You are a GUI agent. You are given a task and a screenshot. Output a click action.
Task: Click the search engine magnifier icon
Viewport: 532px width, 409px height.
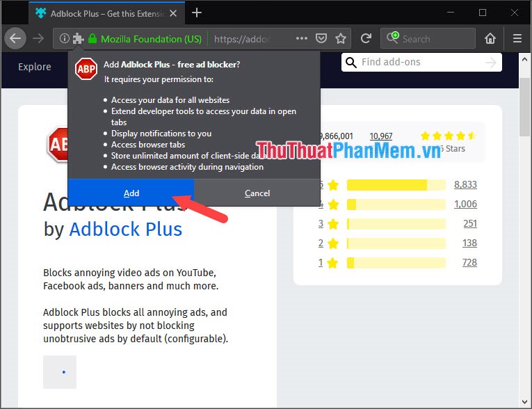(x=392, y=38)
